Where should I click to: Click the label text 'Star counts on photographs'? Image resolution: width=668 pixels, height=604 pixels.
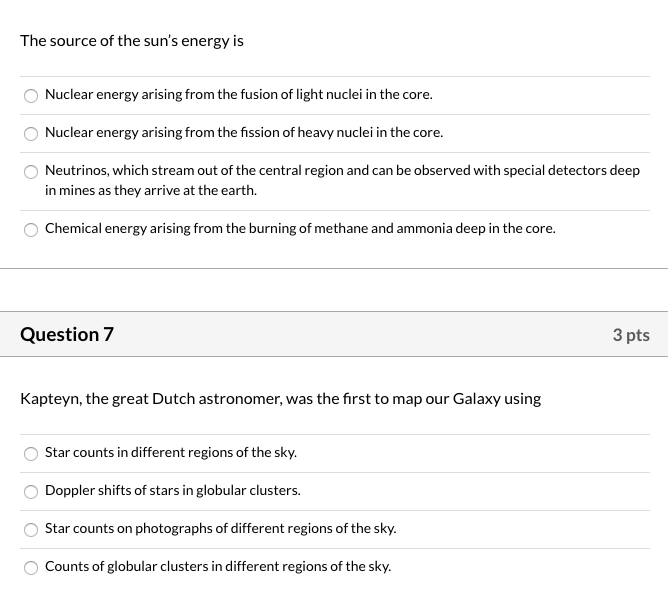click(129, 529)
